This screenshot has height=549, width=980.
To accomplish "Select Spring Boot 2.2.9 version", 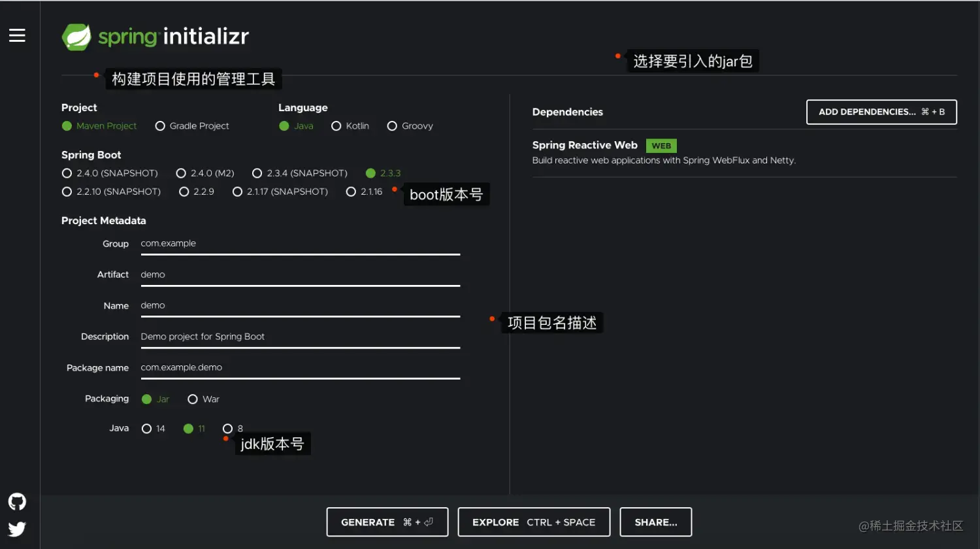I will click(x=197, y=191).
